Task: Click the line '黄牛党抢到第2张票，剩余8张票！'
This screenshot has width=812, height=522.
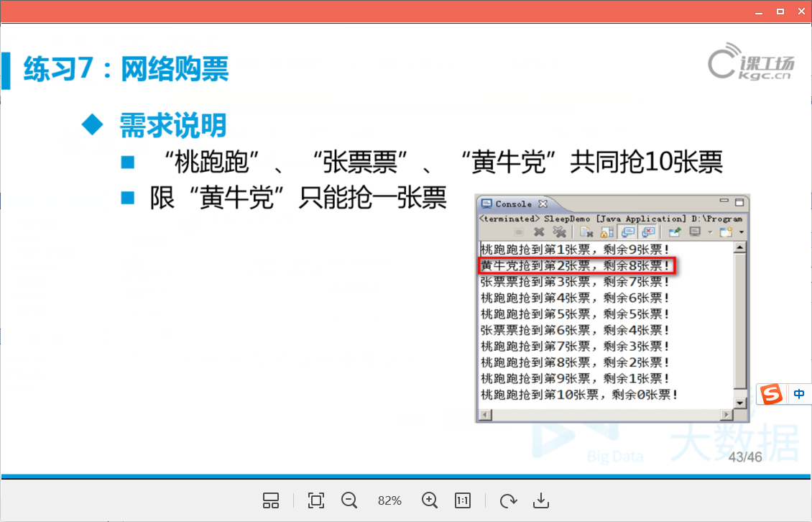Action: click(575, 265)
